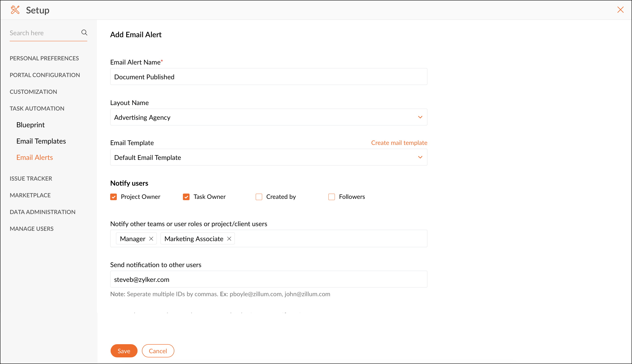
Task: Open Blueprint in sidebar
Action: (x=30, y=125)
